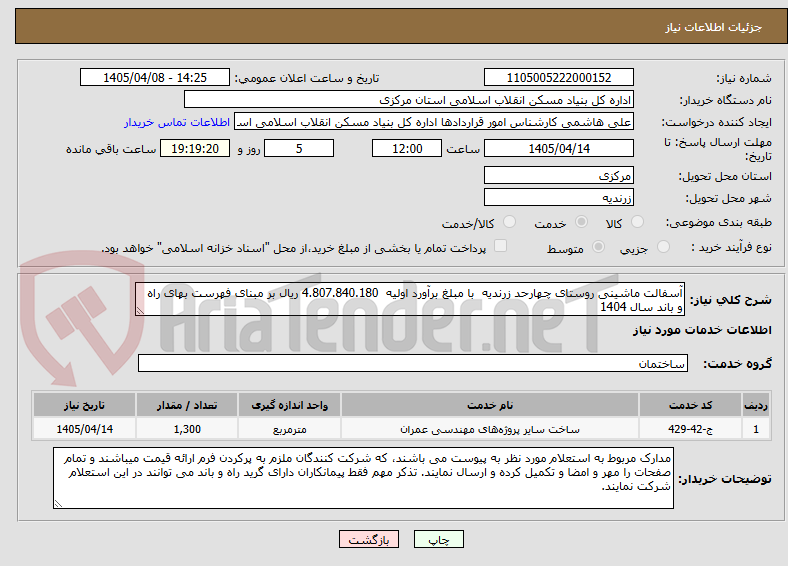Click the response deadline date 1405/04/14 field
Screen dimensions: 788x566
[558, 148]
